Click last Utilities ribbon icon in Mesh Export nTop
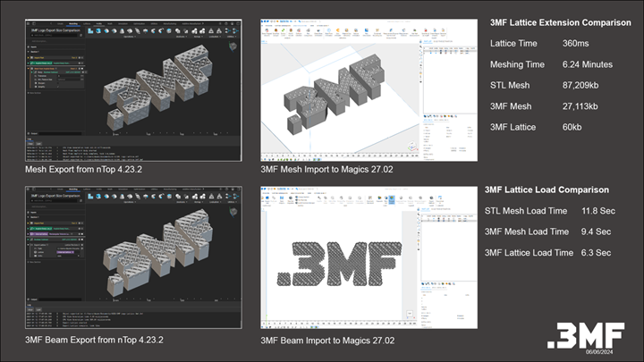Screen dimensions: 644x362 [x=236, y=30]
